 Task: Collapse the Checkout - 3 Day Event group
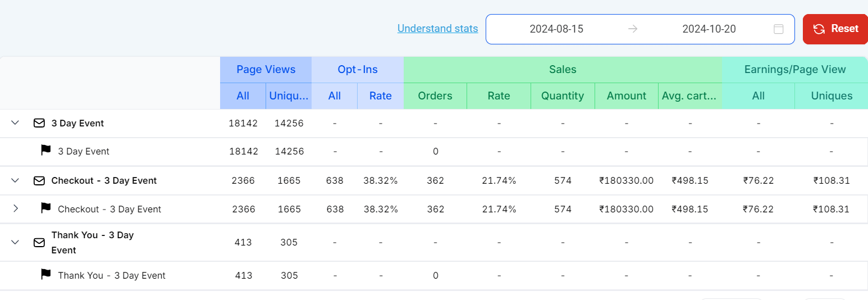click(x=15, y=180)
